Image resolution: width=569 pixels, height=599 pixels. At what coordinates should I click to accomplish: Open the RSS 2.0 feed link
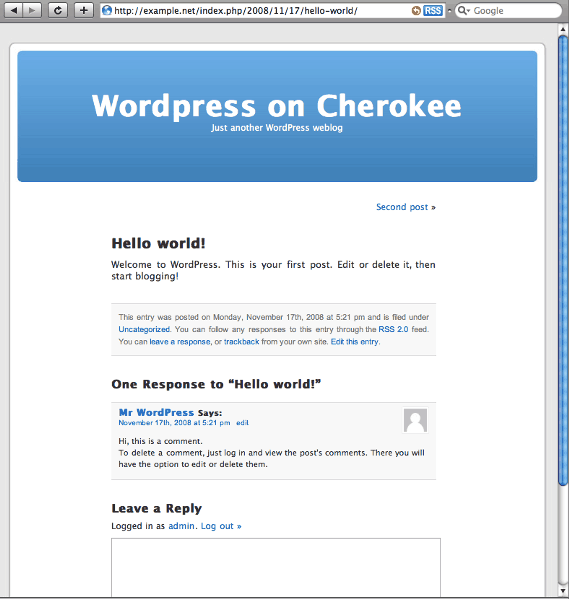pyautogui.click(x=393, y=329)
